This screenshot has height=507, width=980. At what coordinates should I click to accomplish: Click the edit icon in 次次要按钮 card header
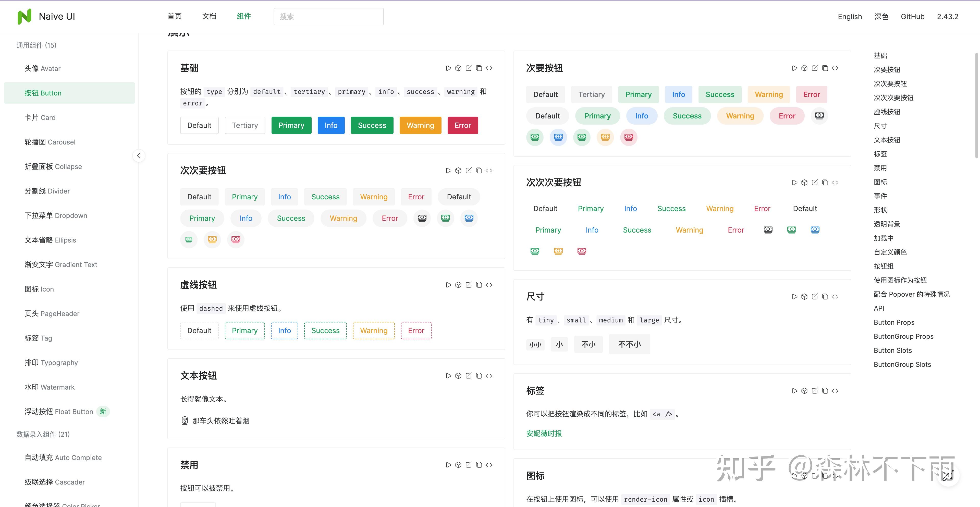point(469,171)
